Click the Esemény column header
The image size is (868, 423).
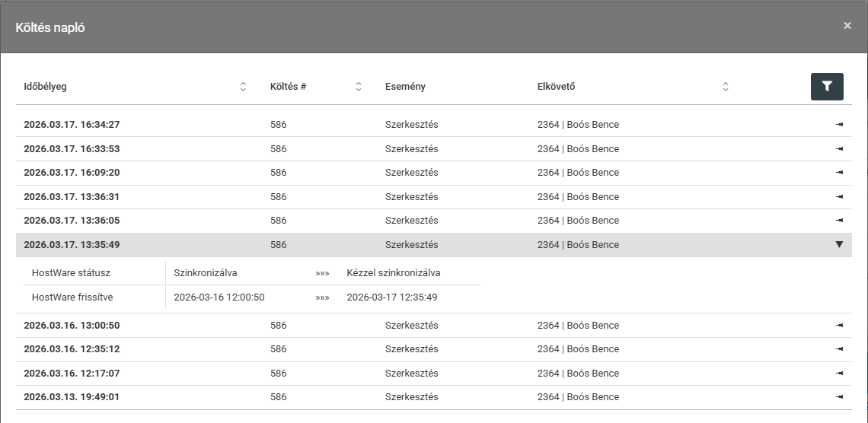[405, 87]
